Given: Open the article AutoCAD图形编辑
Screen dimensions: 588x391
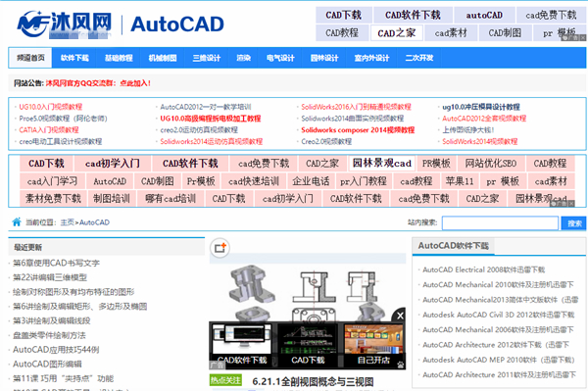Looking at the screenshot, I should (x=47, y=364).
